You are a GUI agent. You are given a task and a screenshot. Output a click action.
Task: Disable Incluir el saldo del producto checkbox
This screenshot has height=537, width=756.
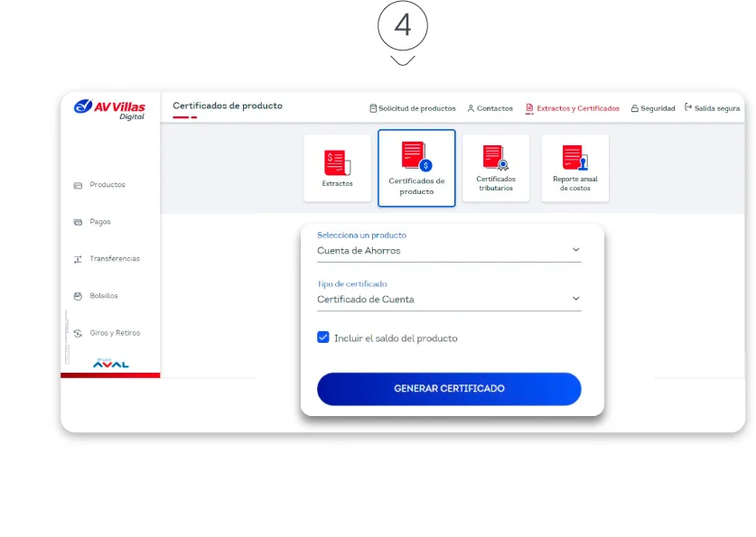coord(322,337)
